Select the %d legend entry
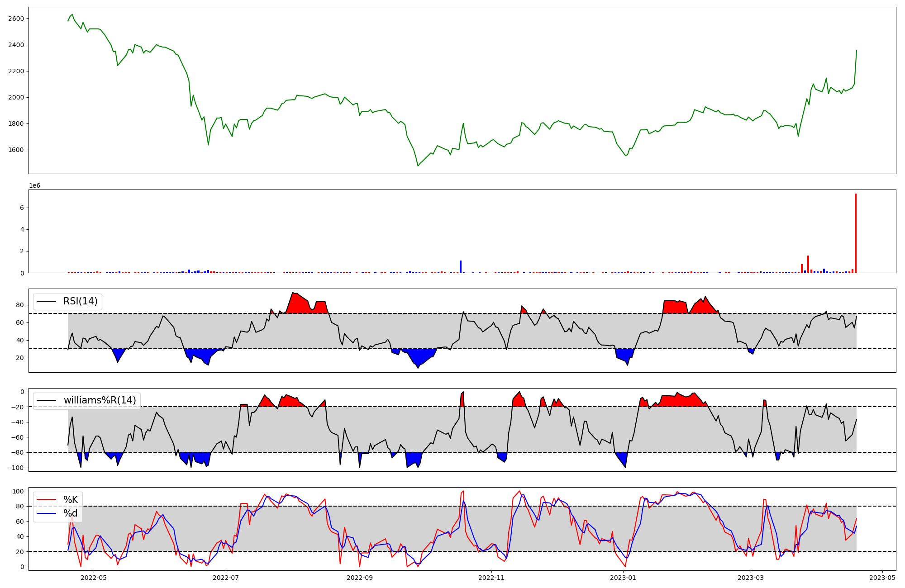 (x=71, y=513)
